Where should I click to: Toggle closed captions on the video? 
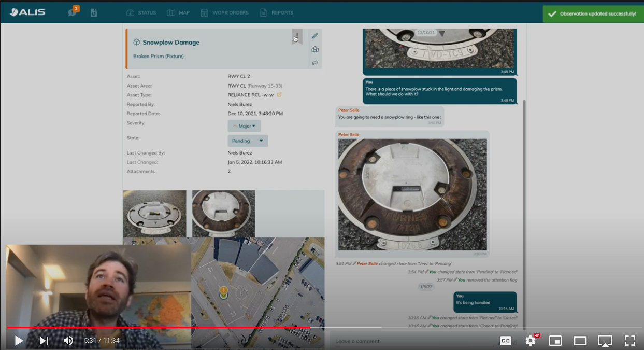coord(505,341)
